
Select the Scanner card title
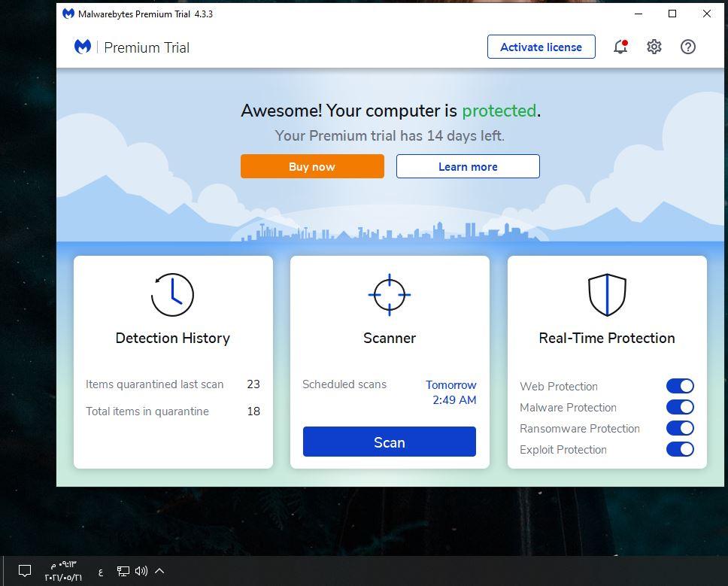coord(389,338)
